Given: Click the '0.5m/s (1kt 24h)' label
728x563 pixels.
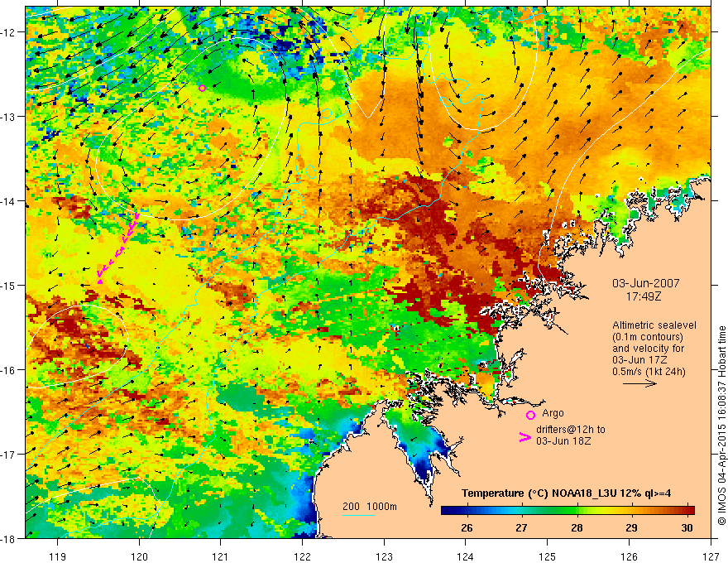Looking at the screenshot, I should [649, 372].
